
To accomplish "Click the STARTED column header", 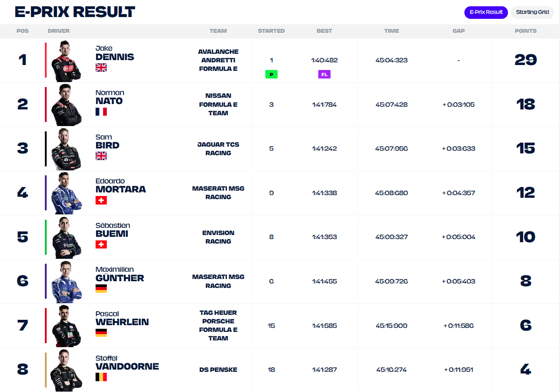I will [x=271, y=31].
